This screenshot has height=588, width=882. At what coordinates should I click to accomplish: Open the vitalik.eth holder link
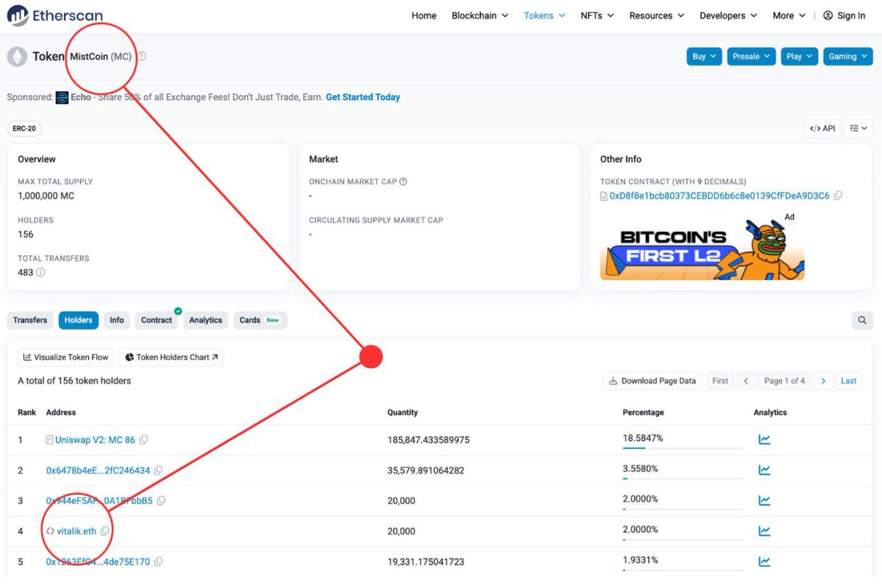tap(76, 531)
